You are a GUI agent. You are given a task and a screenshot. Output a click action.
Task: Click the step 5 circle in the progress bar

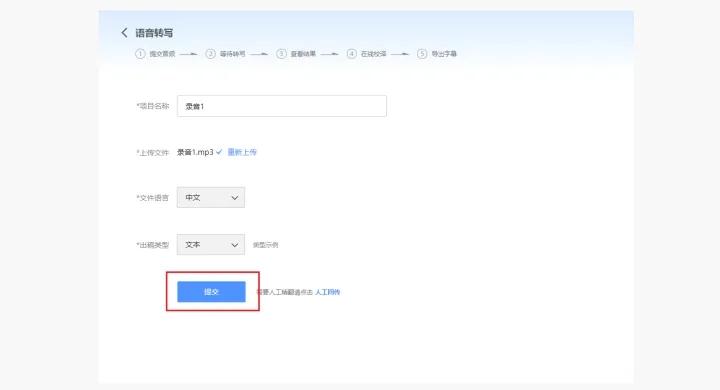(x=422, y=54)
